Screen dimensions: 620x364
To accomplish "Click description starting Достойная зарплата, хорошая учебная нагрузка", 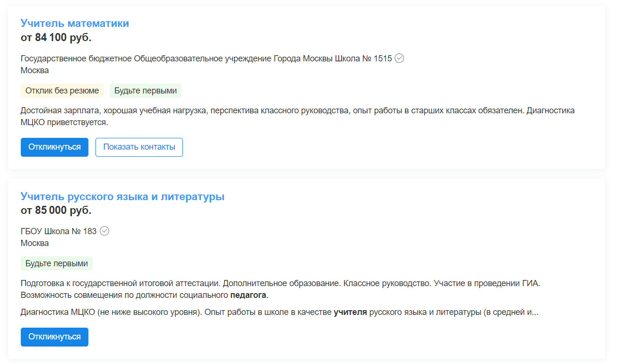I will (298, 117).
